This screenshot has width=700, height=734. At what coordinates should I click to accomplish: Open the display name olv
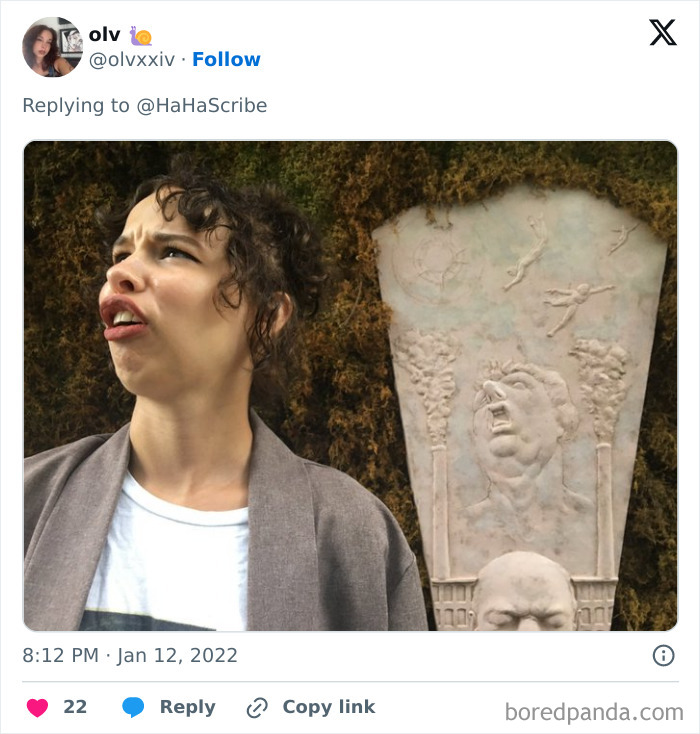tap(104, 35)
